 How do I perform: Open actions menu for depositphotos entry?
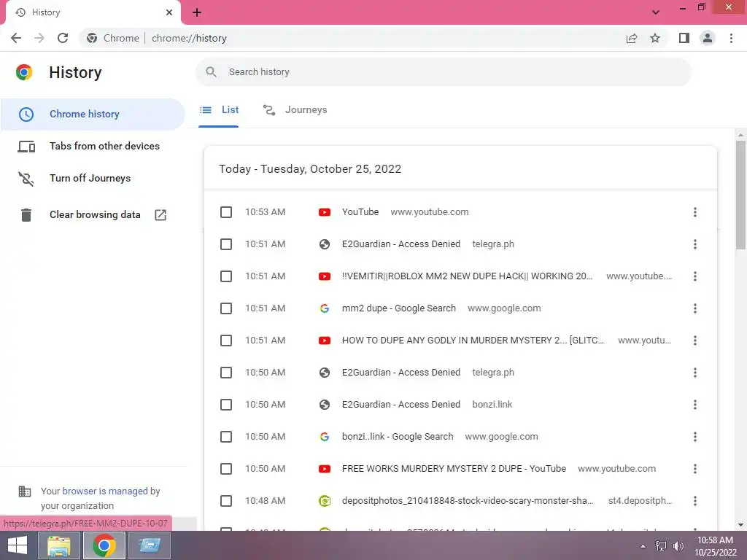coord(695,501)
